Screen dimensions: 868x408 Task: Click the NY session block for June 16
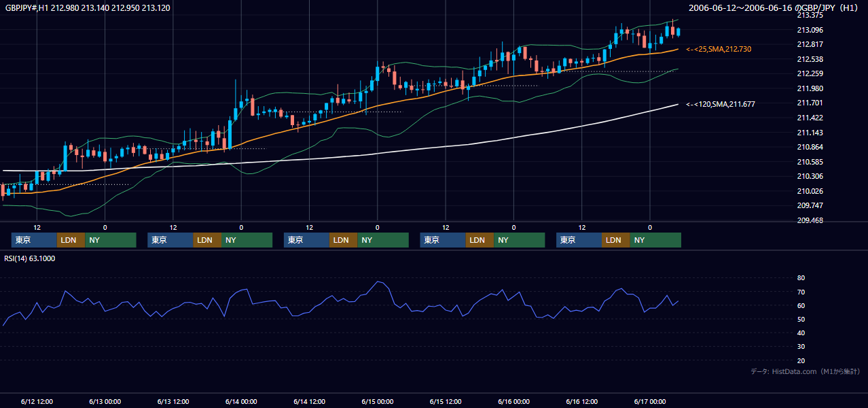point(655,240)
